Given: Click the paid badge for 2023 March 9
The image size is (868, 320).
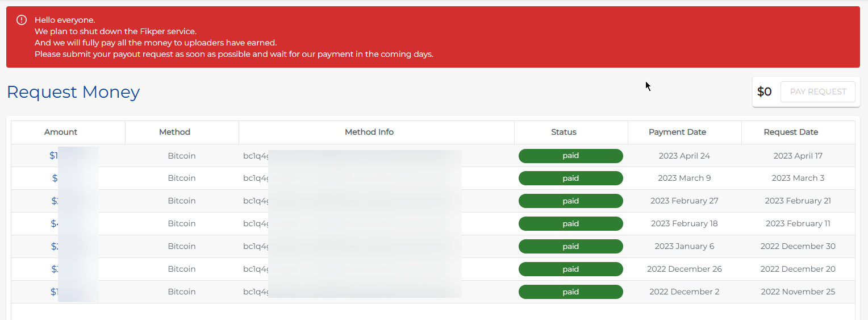Looking at the screenshot, I should tap(570, 178).
